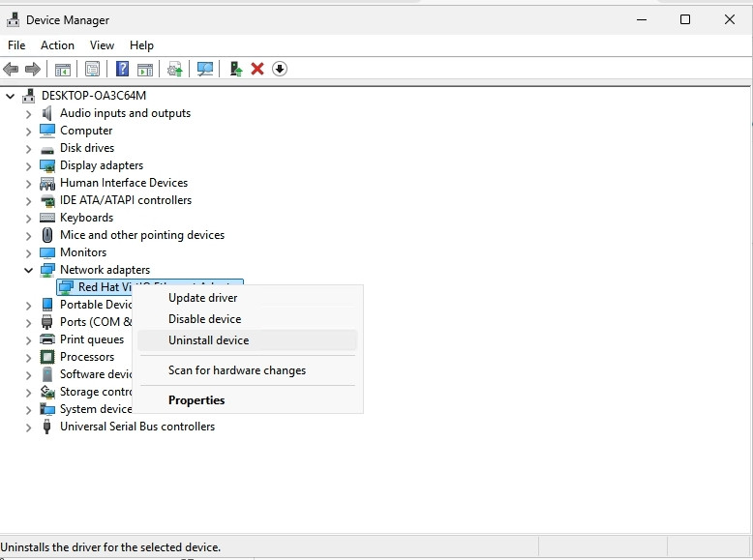Click the Back arrow in the toolbar
Image resolution: width=753 pixels, height=560 pixels.
(x=11, y=69)
